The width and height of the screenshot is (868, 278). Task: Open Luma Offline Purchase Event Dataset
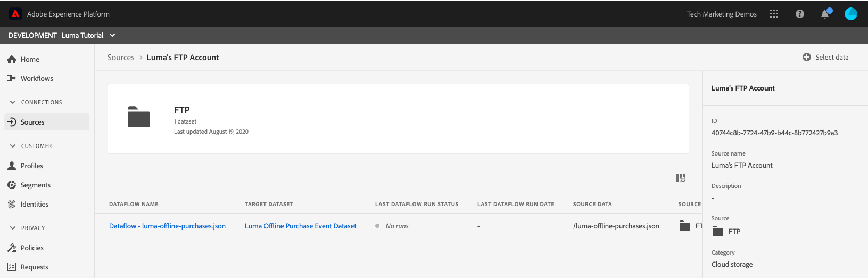(x=301, y=226)
